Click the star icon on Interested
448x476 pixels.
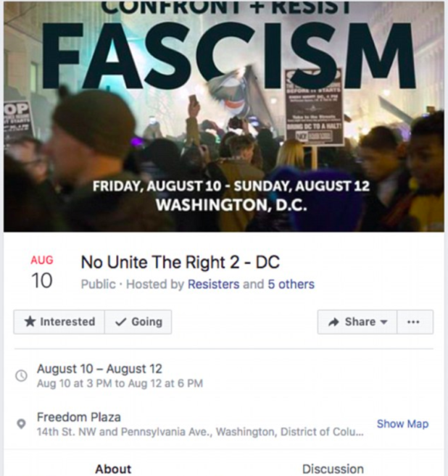pos(30,322)
